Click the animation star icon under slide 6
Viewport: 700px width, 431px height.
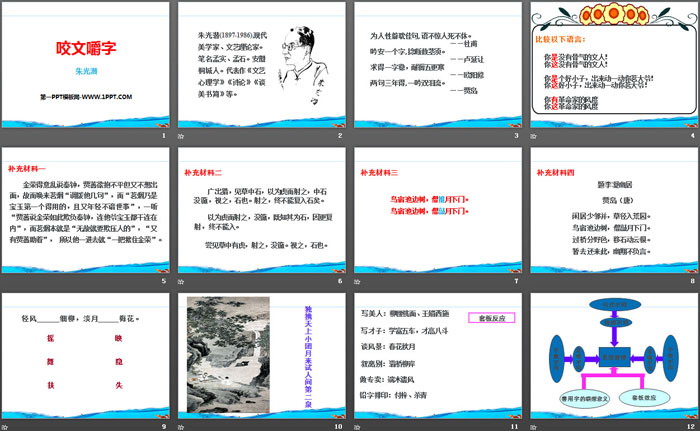(181, 281)
